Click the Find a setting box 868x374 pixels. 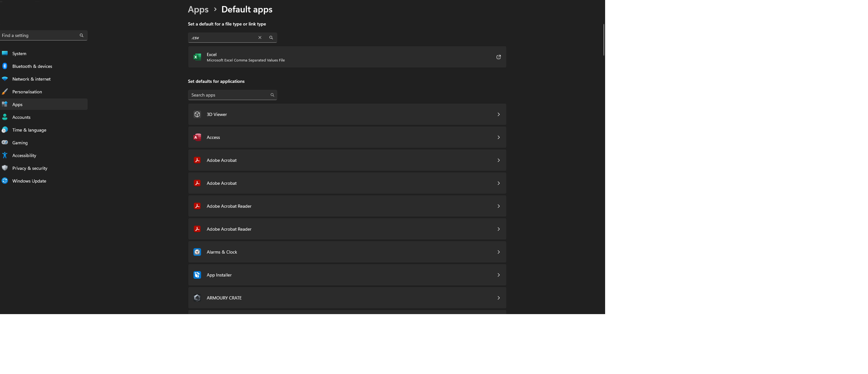39,35
